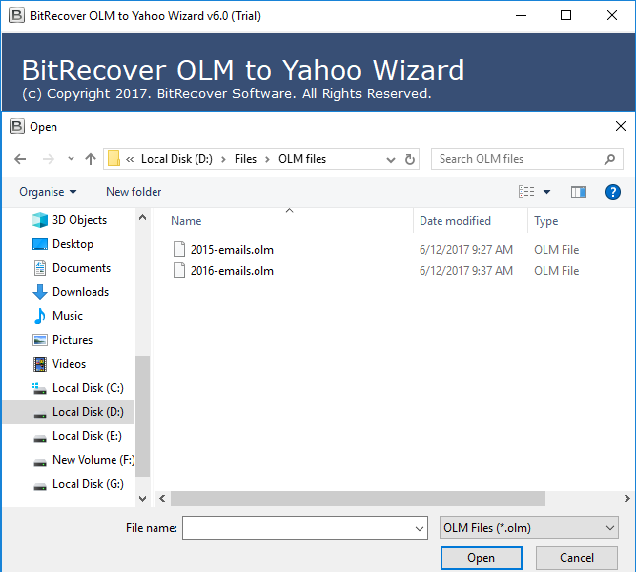Select Documents in the navigation pane
Viewport: 636px width, 572px height.
pos(81,268)
